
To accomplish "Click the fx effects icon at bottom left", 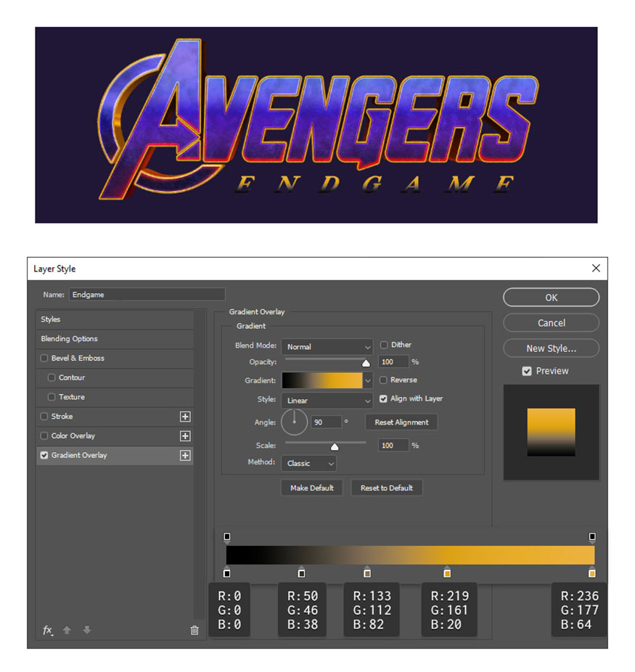I will pos(47,630).
